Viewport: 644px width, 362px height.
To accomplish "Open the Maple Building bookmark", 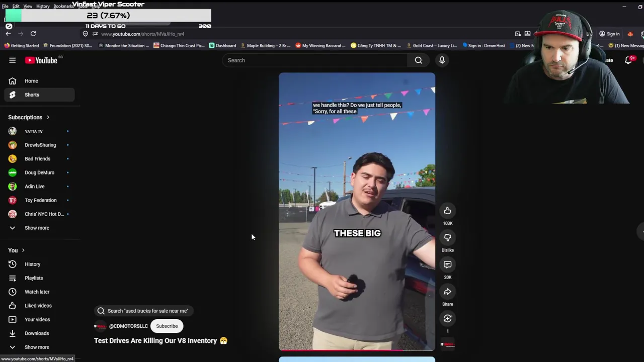I will click(265, 45).
